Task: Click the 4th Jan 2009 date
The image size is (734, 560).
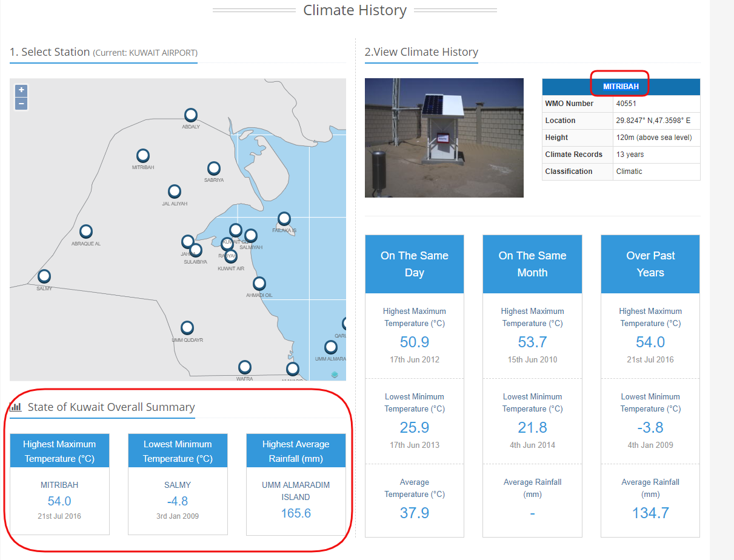Action: (x=650, y=445)
